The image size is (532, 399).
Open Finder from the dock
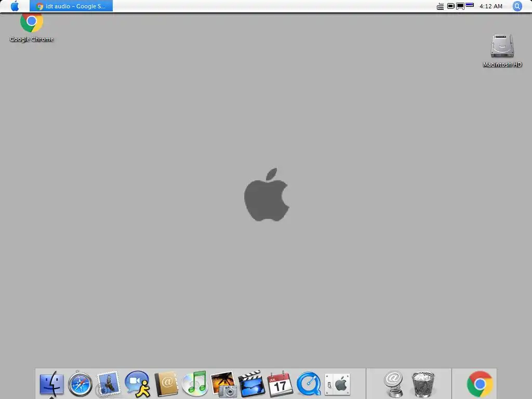pos(51,384)
